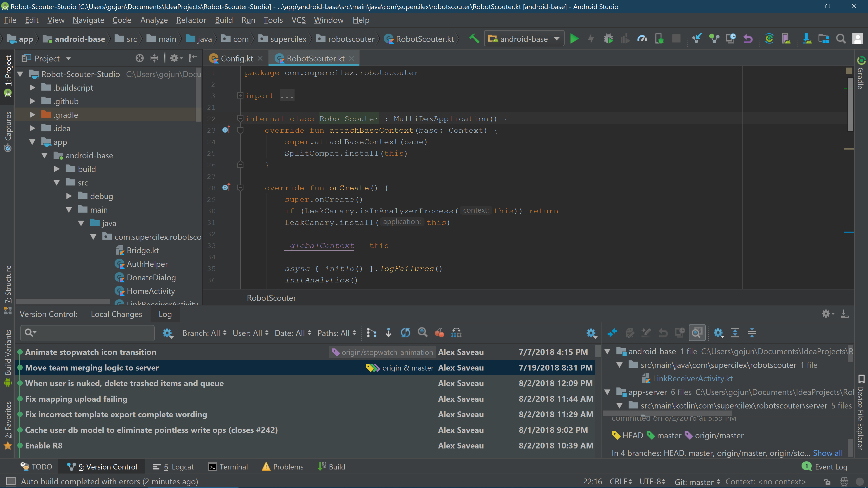Click the editor vertical scrollbar thumb

pos(850,104)
